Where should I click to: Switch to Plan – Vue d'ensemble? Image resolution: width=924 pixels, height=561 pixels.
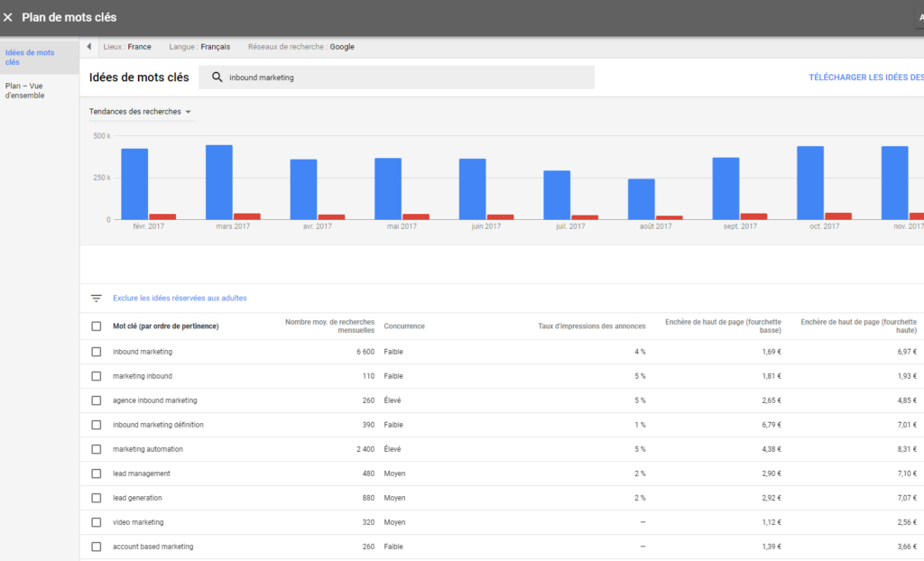(30, 89)
